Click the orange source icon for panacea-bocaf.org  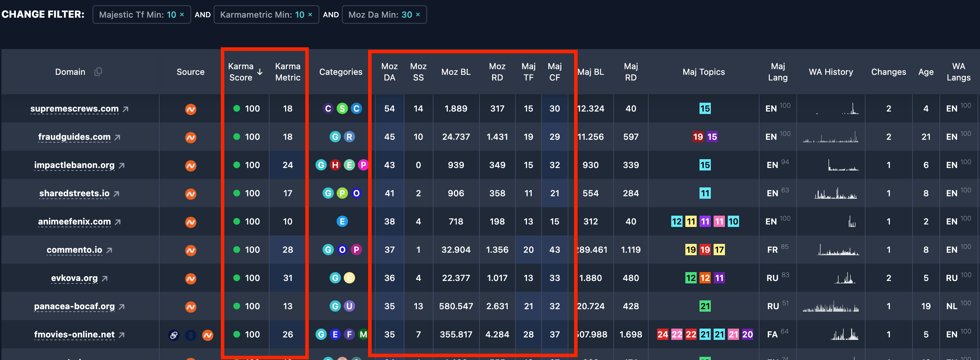click(x=191, y=306)
